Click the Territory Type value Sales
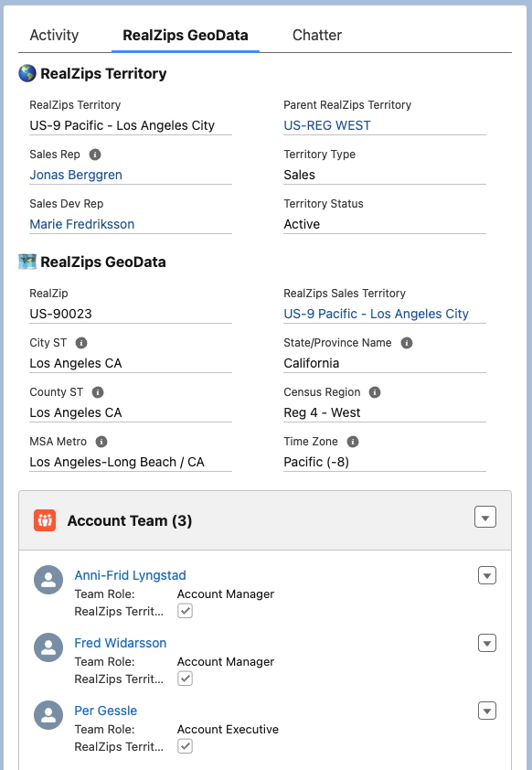 pos(300,175)
